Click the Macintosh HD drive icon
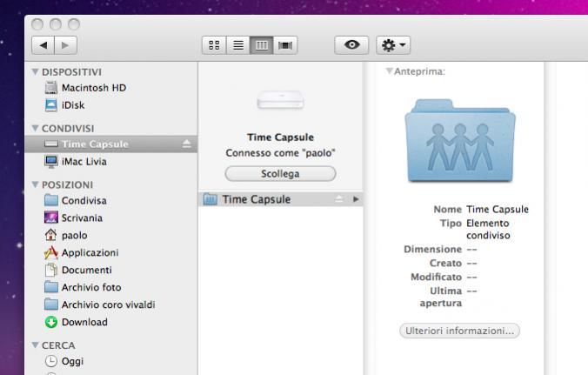The width and height of the screenshot is (588, 375). 51,87
